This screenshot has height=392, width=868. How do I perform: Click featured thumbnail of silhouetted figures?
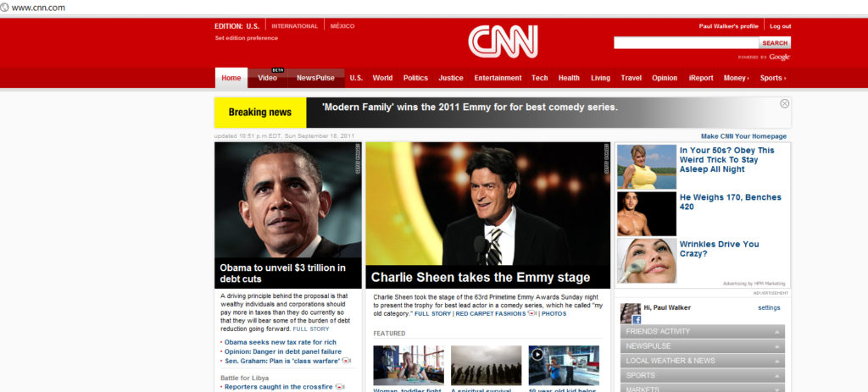(x=486, y=366)
